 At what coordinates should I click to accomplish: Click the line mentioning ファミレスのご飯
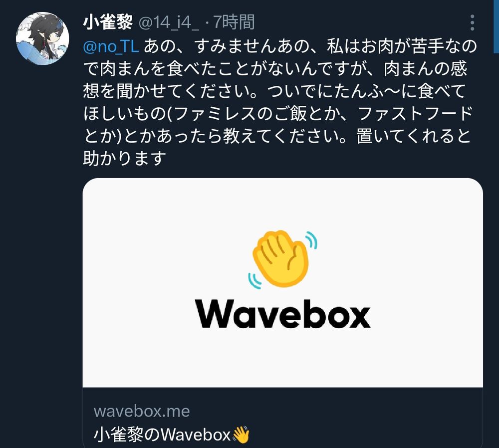tap(278, 113)
